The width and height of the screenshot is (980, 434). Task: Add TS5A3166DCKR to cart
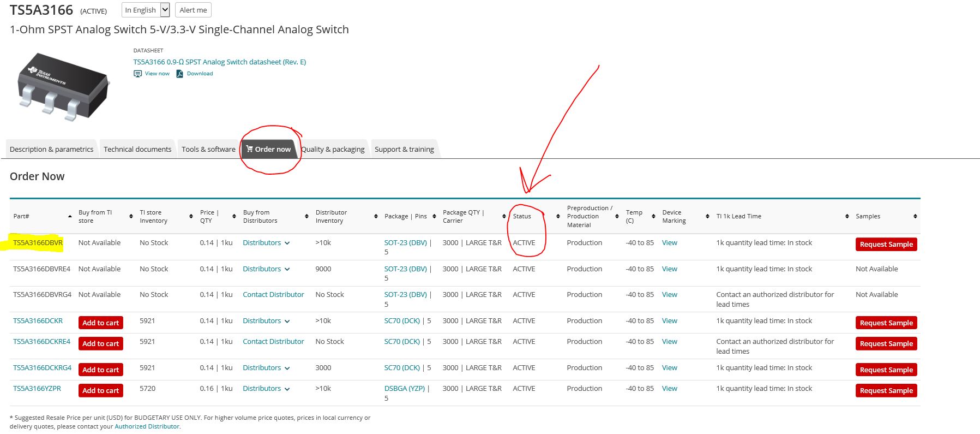(101, 323)
